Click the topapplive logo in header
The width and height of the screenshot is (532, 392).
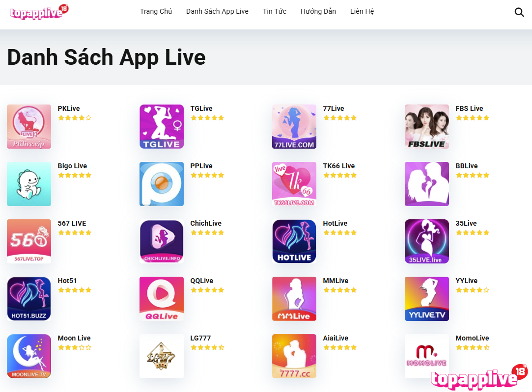39,12
